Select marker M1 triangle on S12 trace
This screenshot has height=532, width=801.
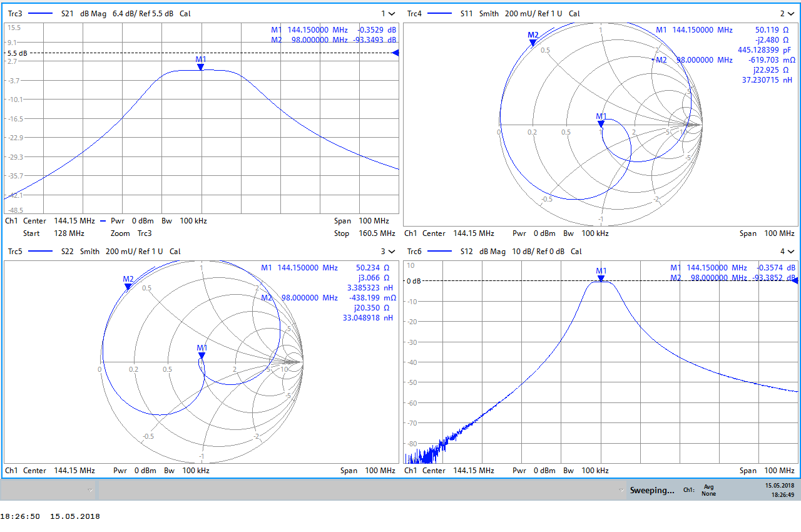pyautogui.click(x=601, y=278)
